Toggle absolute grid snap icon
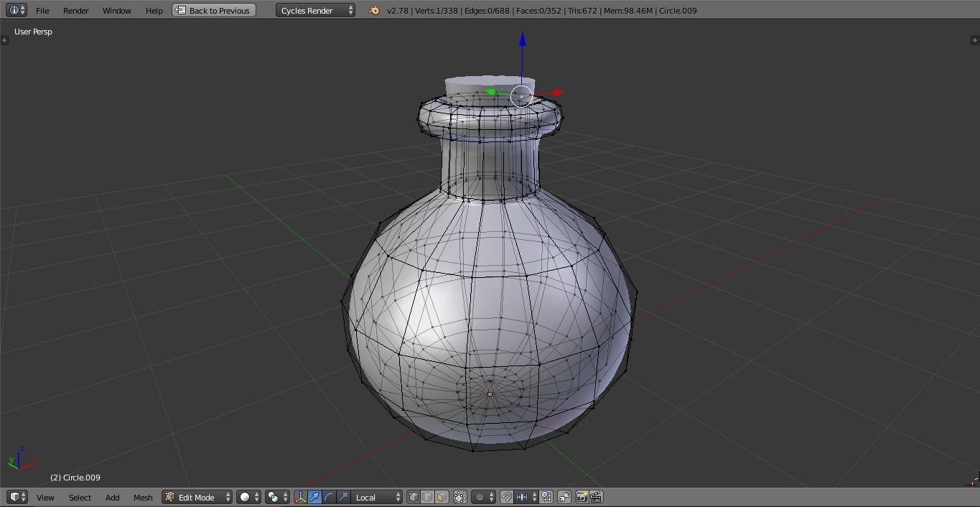980x507 pixels. 546,497
